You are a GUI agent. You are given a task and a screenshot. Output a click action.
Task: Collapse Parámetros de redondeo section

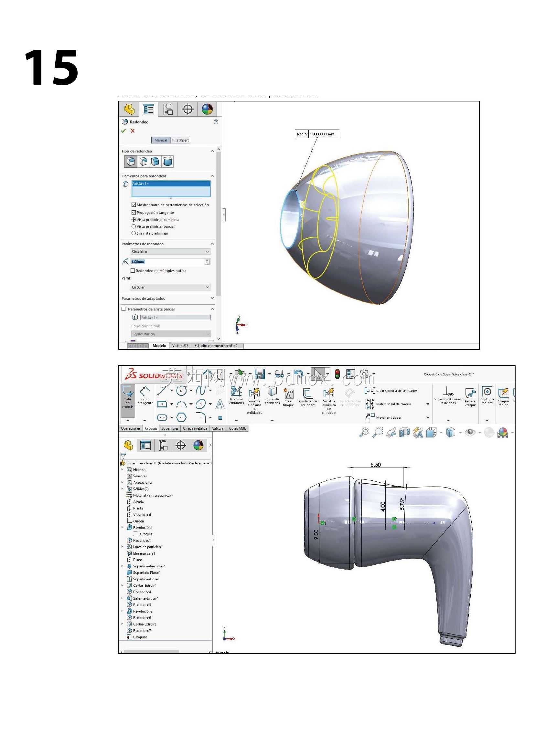212,244
